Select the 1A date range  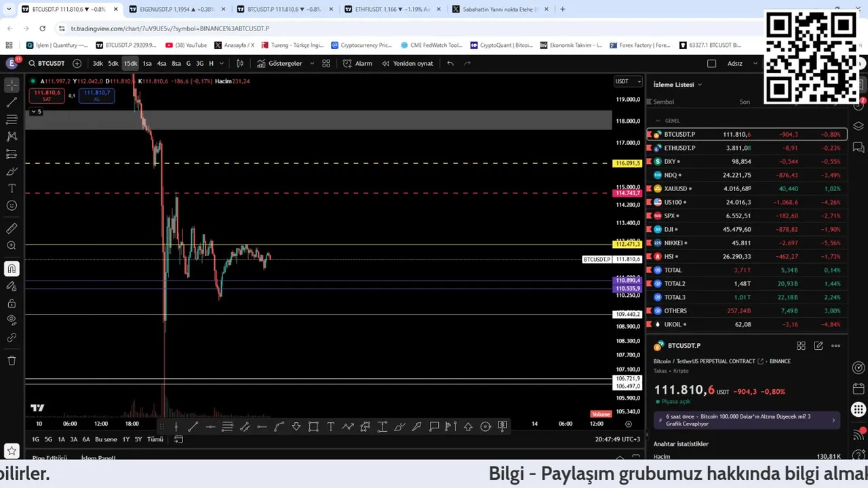pos(61,439)
